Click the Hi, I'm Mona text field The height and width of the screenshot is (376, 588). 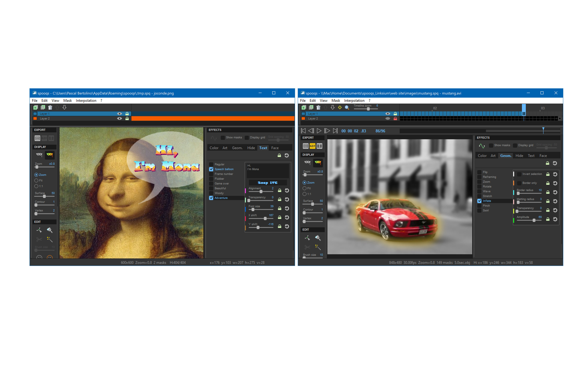pyautogui.click(x=268, y=171)
